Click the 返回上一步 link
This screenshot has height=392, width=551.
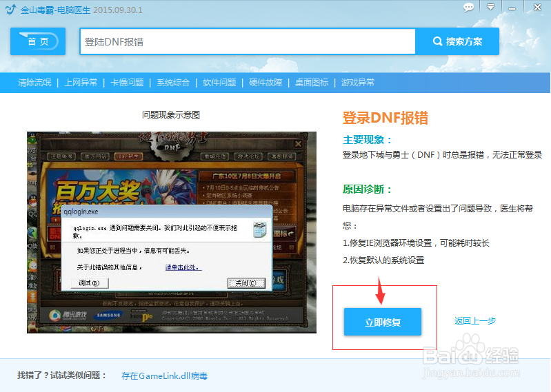coord(474,321)
